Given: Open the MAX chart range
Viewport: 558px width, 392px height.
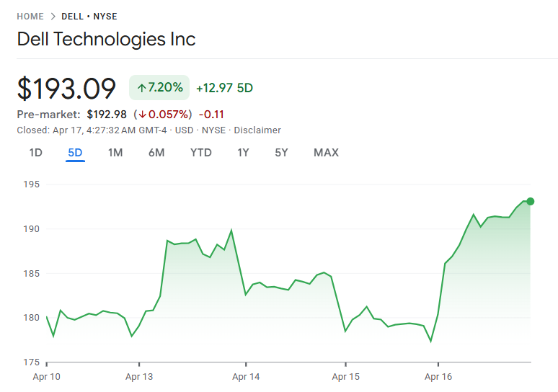Looking at the screenshot, I should 326,153.
